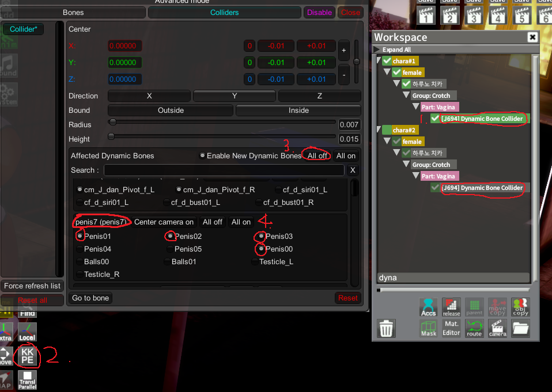
Task: Switch to the Bones tab
Action: pyautogui.click(x=73, y=13)
